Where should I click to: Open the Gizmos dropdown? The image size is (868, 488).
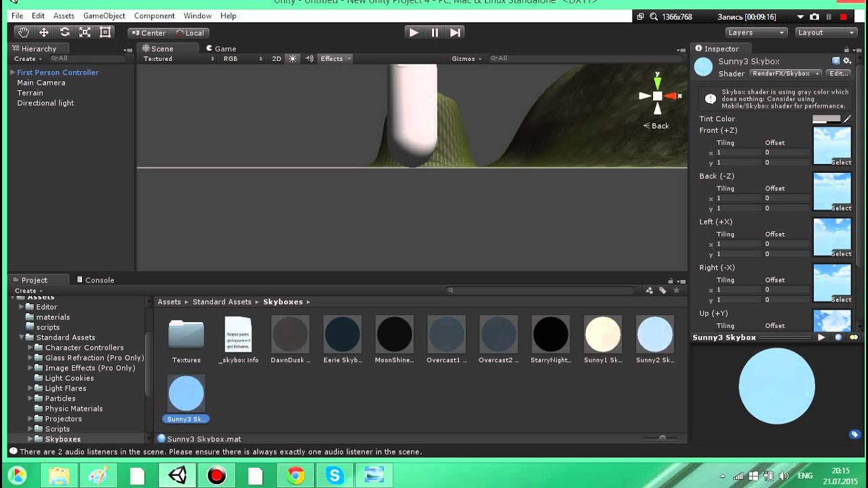(467, 59)
